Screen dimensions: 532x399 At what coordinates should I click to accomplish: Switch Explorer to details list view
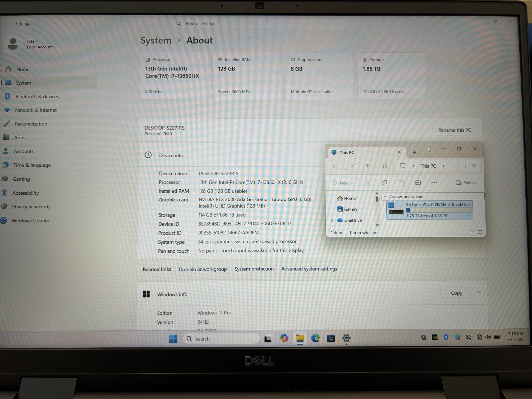pyautogui.click(x=471, y=233)
